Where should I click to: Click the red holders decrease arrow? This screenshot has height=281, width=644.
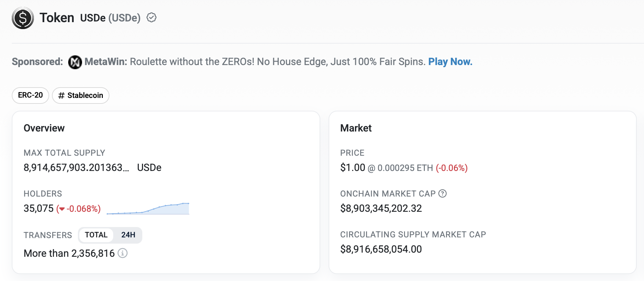point(62,209)
